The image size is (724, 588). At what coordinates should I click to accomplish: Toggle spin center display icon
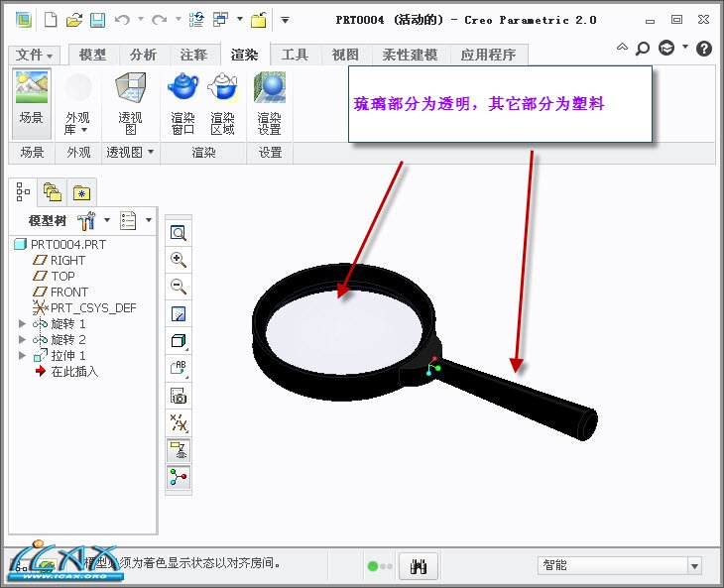coord(179,477)
